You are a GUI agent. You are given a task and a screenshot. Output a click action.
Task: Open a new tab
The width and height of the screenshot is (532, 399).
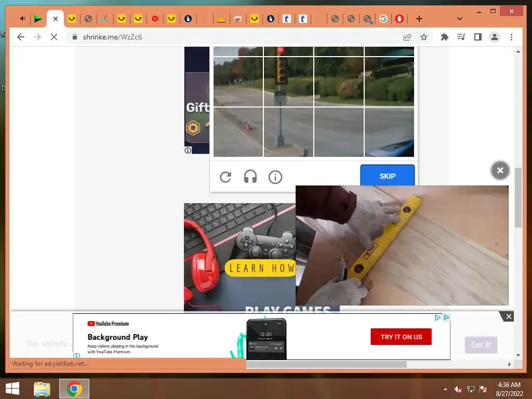(x=419, y=19)
